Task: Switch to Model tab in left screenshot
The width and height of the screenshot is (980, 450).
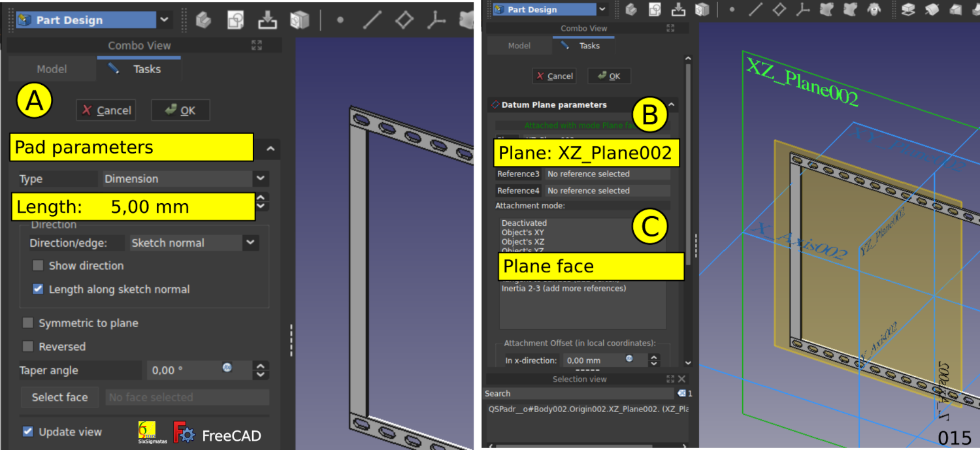Action: [52, 69]
